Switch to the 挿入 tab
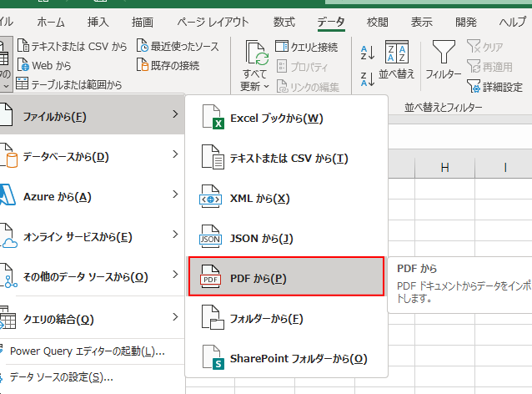532x394 pixels. pos(98,22)
